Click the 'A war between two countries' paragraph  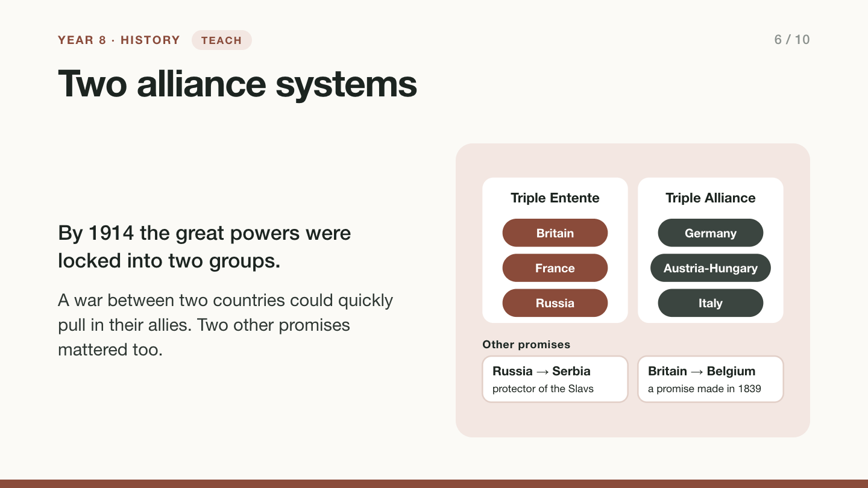[x=225, y=325]
